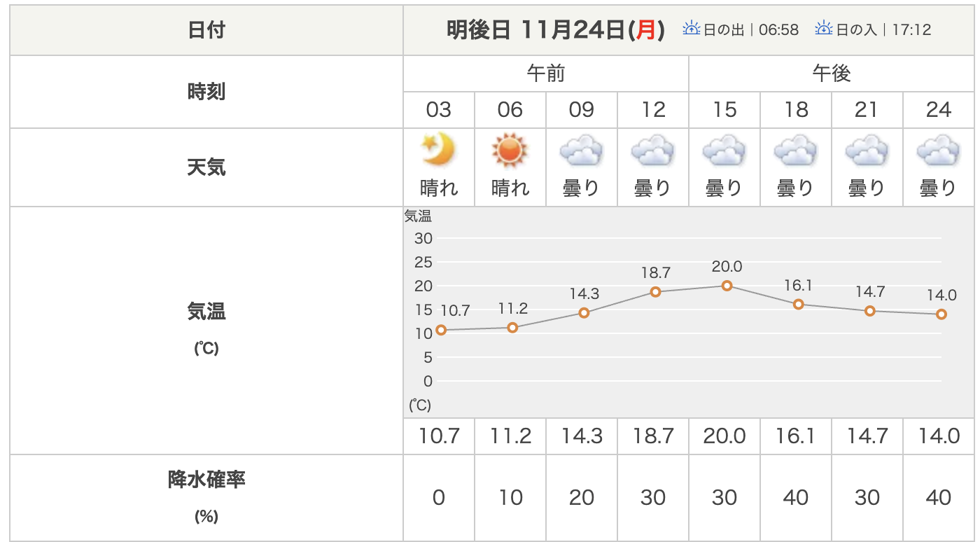Image resolution: width=980 pixels, height=542 pixels.
Task: Click the cloud icon for 09 o'clock
Action: click(582, 151)
